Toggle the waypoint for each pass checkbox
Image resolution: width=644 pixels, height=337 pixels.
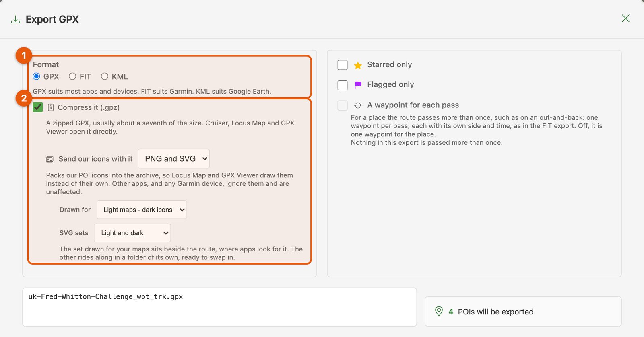(x=343, y=105)
